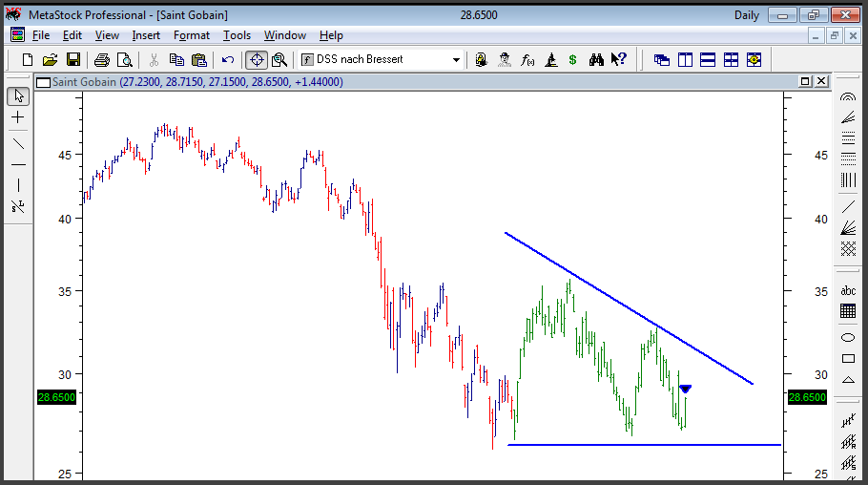Activate the What's This help pointer
The width and height of the screenshot is (868, 485).
coord(619,59)
